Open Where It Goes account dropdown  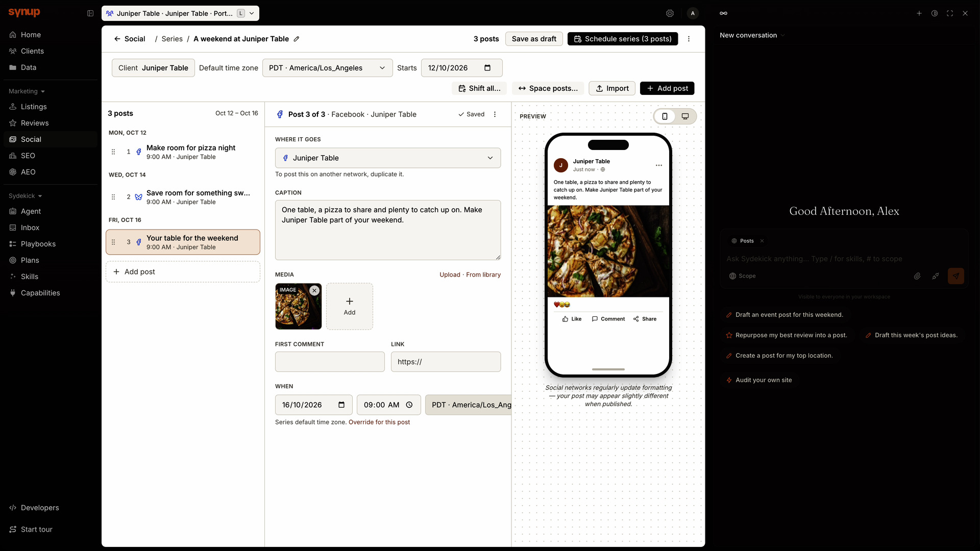(388, 158)
